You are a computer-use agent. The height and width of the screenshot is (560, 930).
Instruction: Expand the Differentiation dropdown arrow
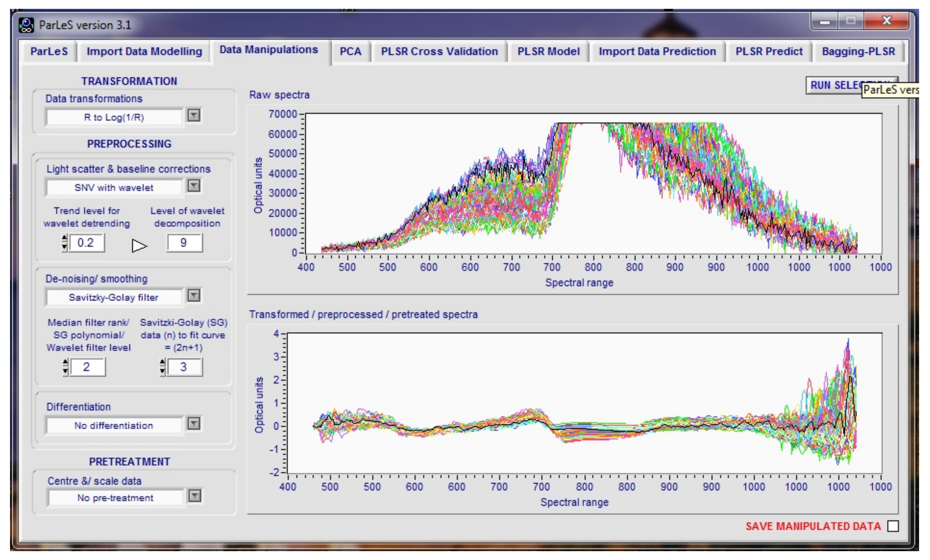193,423
